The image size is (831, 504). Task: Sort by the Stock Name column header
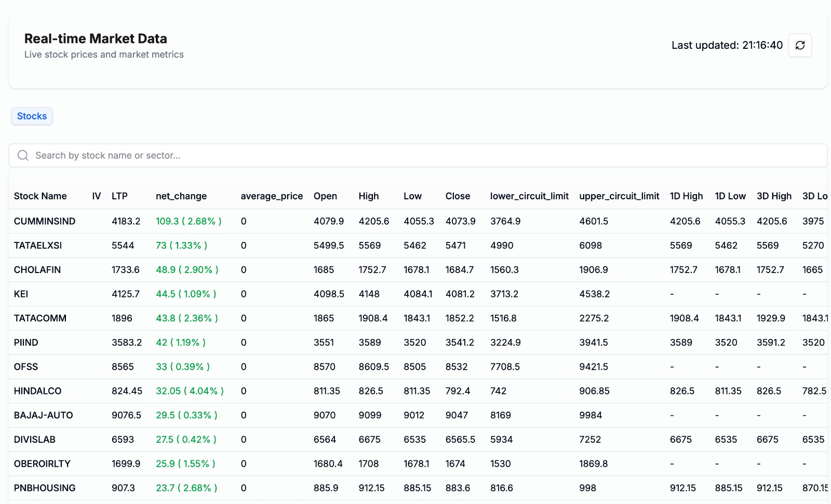point(40,196)
